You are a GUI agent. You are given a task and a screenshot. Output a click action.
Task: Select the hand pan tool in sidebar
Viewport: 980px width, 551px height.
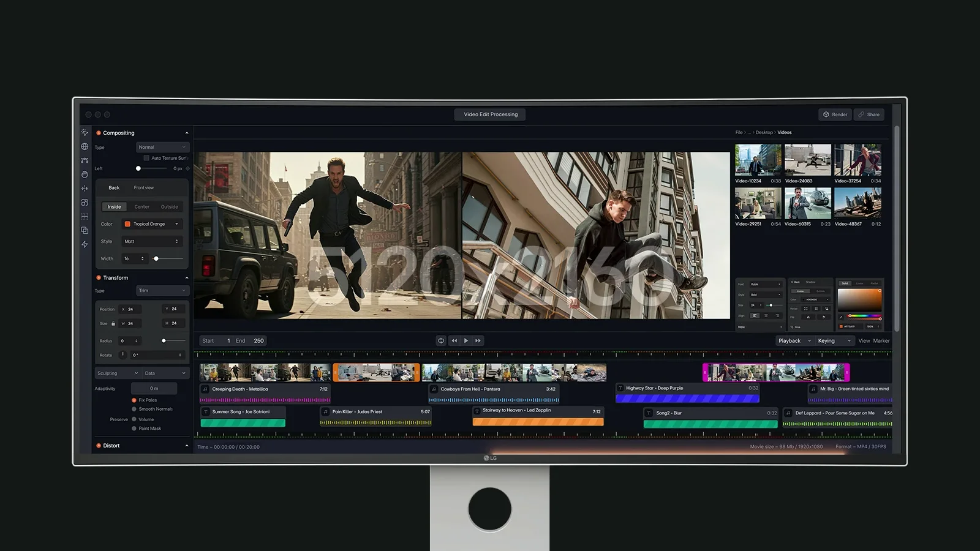tap(85, 174)
